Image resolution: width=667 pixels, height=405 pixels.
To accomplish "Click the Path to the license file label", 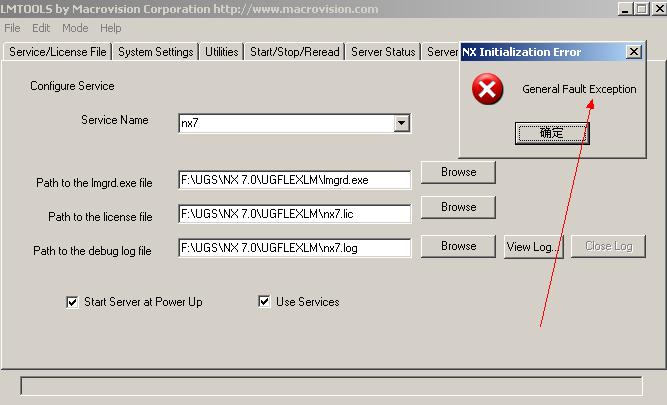I will (x=100, y=217).
